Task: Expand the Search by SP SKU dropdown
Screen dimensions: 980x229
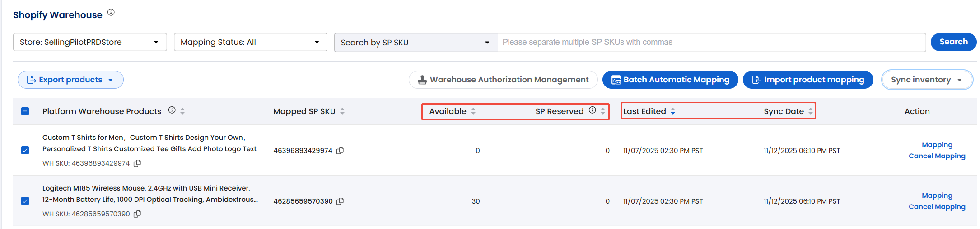Action: tap(415, 43)
